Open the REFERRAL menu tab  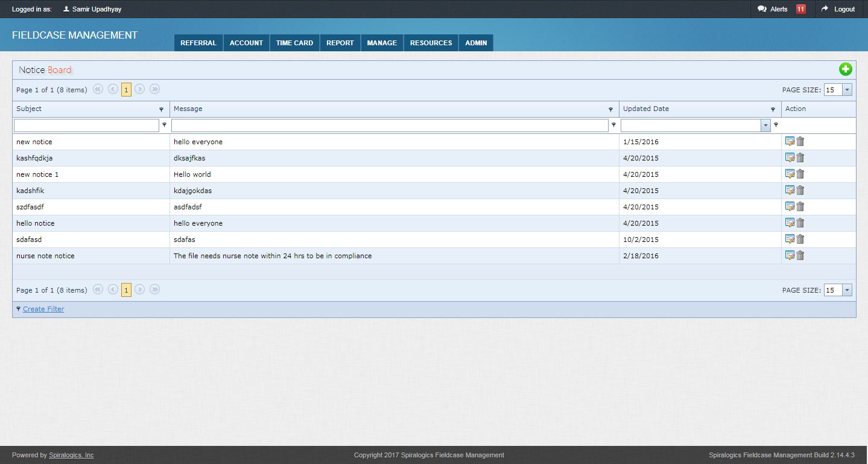(x=198, y=43)
